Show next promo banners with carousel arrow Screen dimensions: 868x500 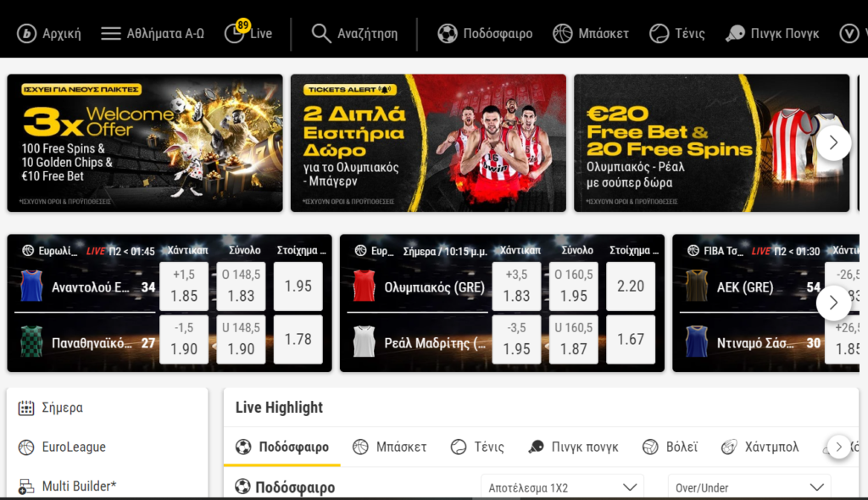coord(833,143)
